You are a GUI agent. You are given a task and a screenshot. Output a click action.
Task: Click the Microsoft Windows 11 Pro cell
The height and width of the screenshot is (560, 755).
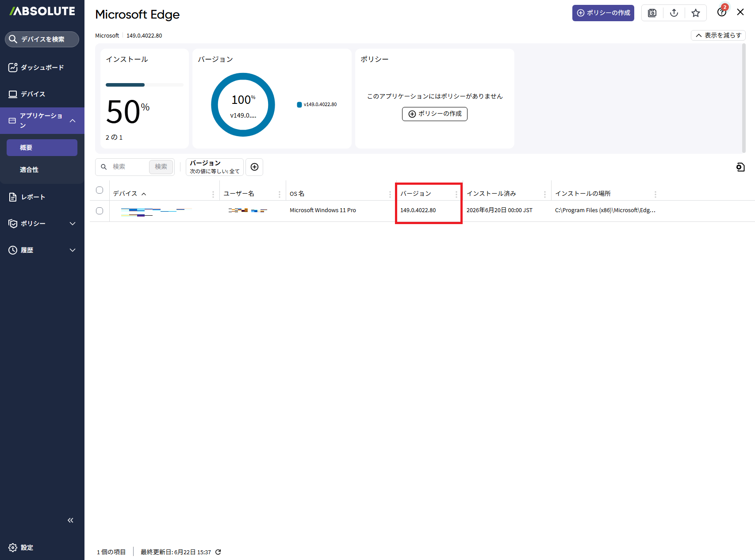pyautogui.click(x=323, y=210)
